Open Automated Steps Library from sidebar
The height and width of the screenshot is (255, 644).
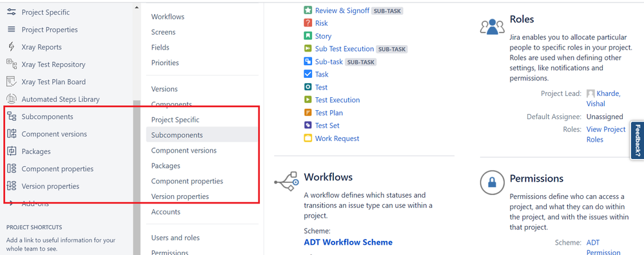click(x=61, y=99)
